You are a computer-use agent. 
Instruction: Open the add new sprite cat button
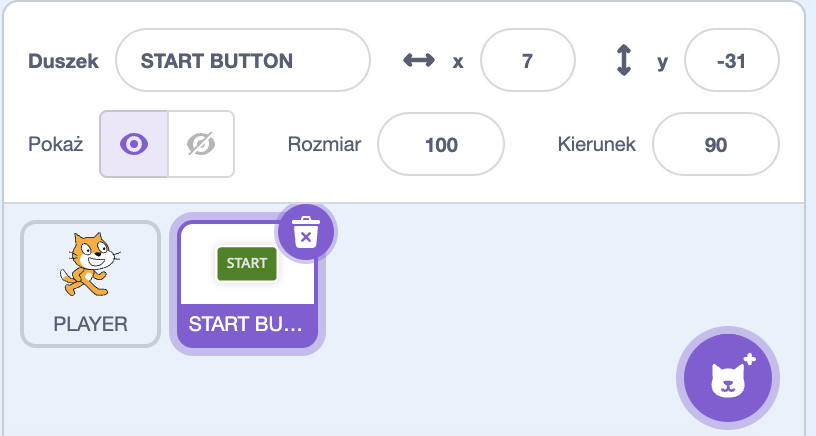728,378
